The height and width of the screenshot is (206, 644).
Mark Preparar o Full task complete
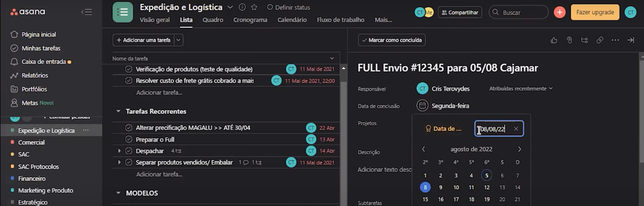click(128, 139)
